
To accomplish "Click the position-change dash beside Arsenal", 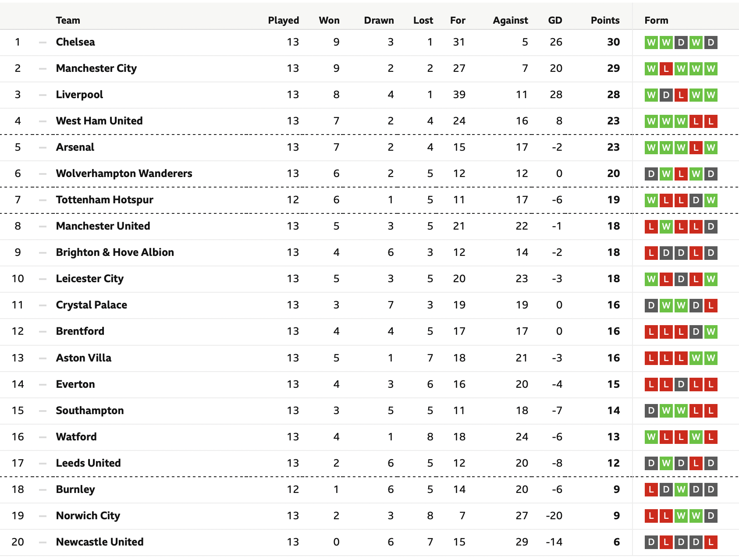I will coord(43,147).
